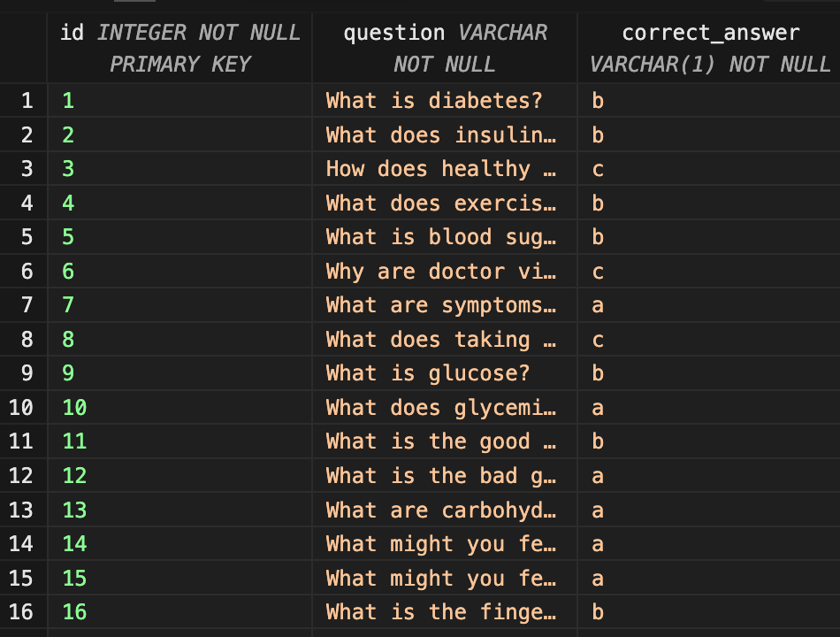
Task: Click the correct_answer cell in row 3
Action: click(x=709, y=168)
